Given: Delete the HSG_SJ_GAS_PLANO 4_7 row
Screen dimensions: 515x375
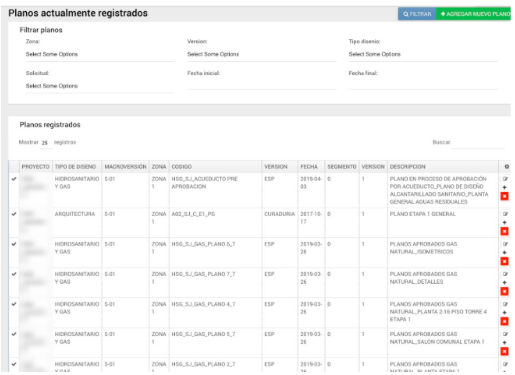Looking at the screenshot, I should (x=505, y=321).
